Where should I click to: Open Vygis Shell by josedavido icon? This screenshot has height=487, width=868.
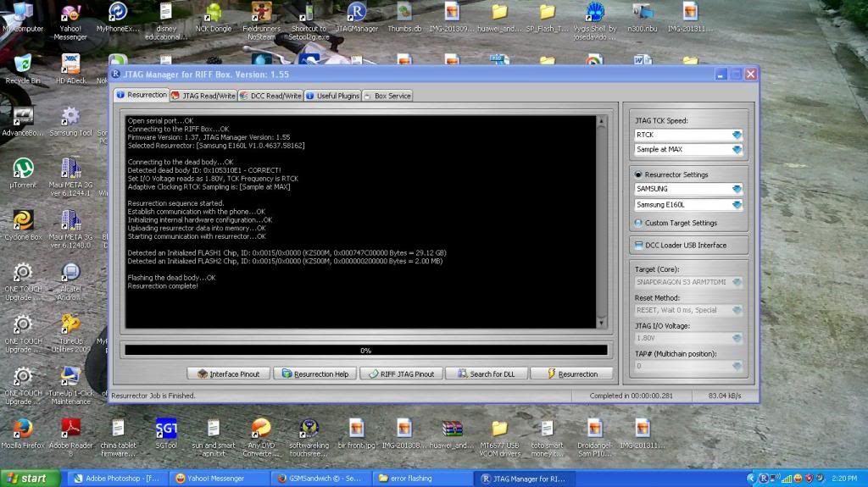point(595,21)
